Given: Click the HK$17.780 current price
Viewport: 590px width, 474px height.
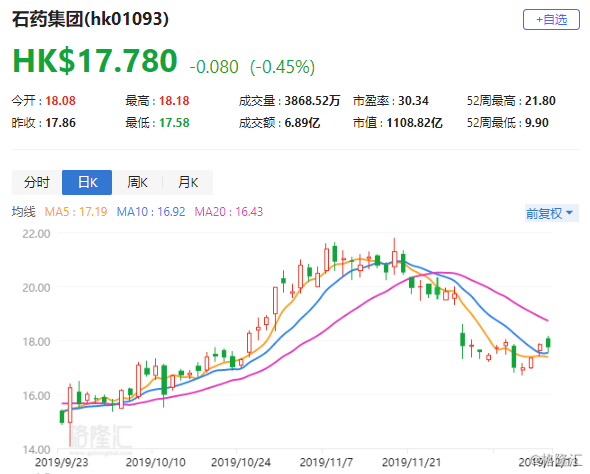Looking at the screenshot, I should 95,61.
